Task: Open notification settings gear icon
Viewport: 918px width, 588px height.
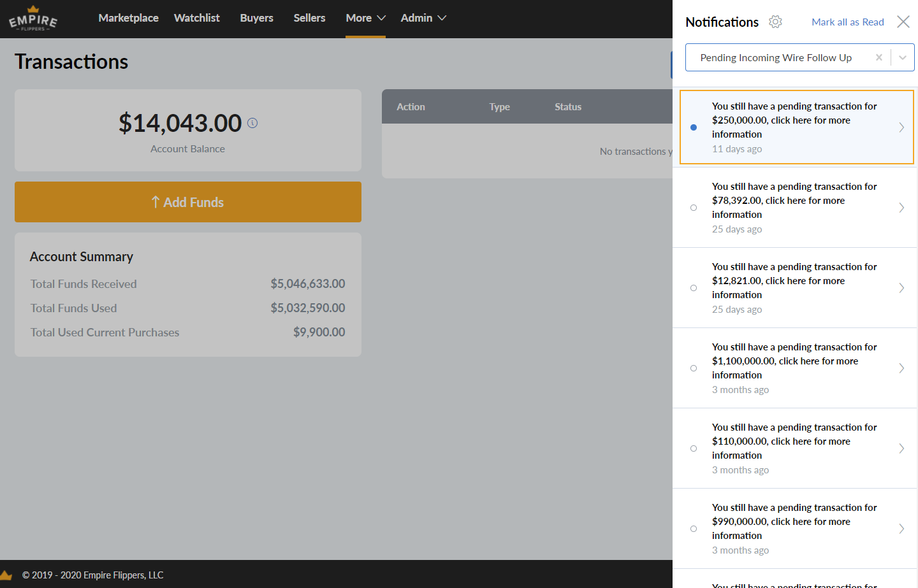Action: (x=775, y=22)
